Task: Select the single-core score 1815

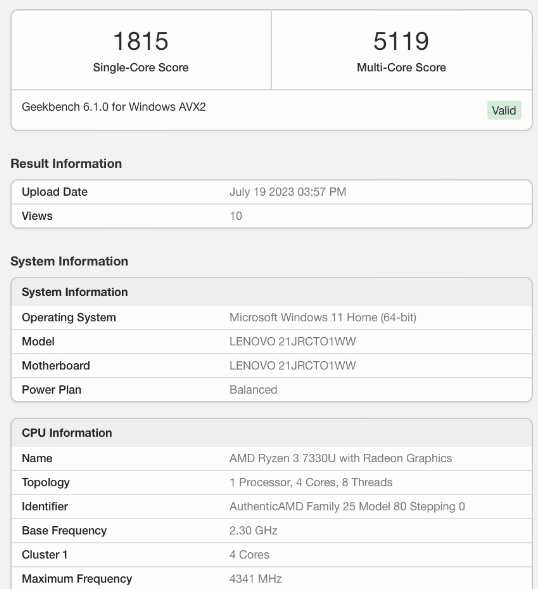Action: 141,41
